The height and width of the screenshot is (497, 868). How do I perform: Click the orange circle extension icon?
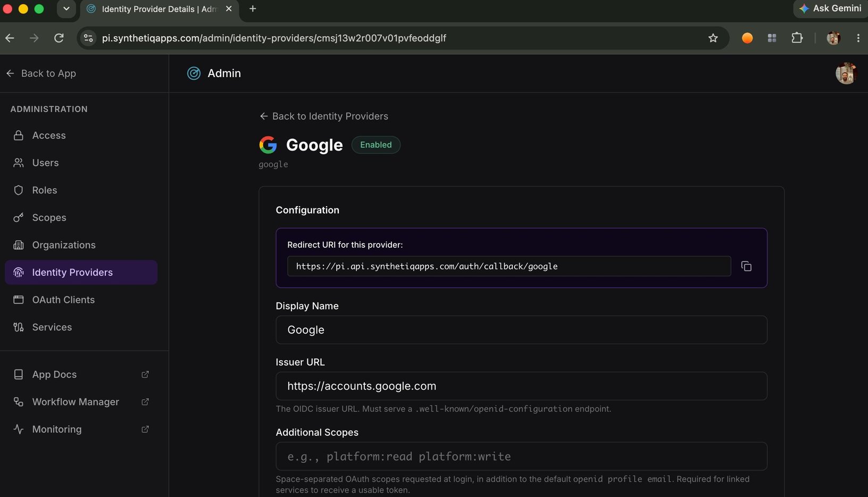[747, 38]
